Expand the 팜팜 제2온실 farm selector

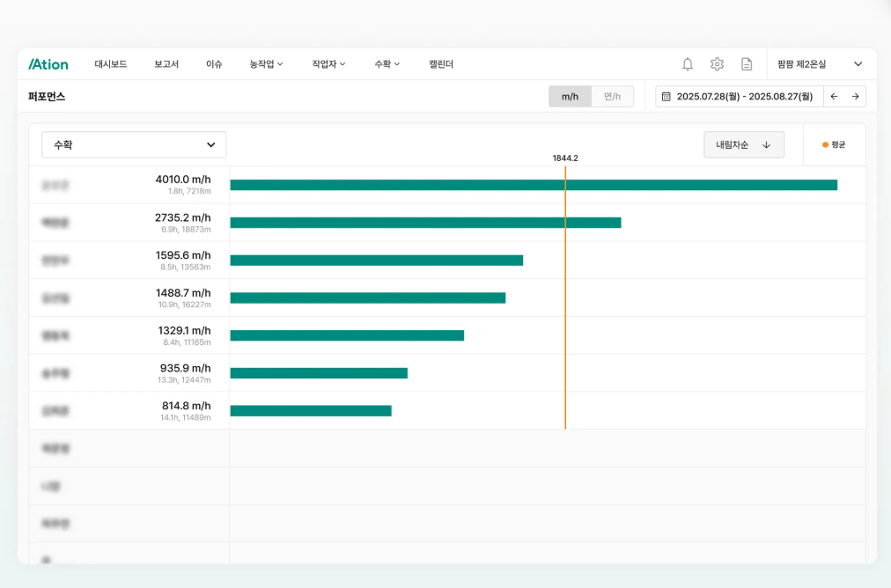pos(821,64)
